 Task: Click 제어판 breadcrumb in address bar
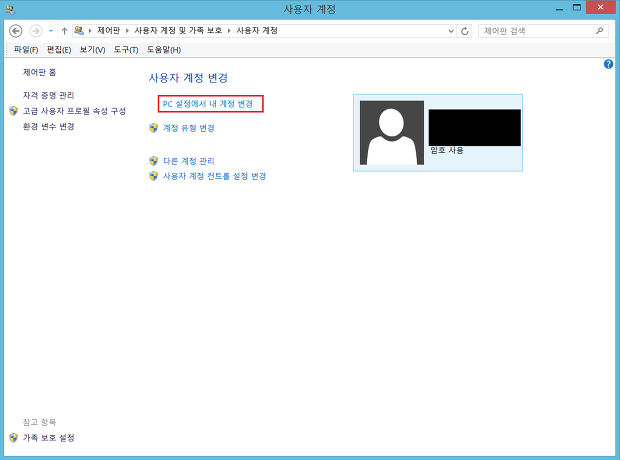pos(109,30)
